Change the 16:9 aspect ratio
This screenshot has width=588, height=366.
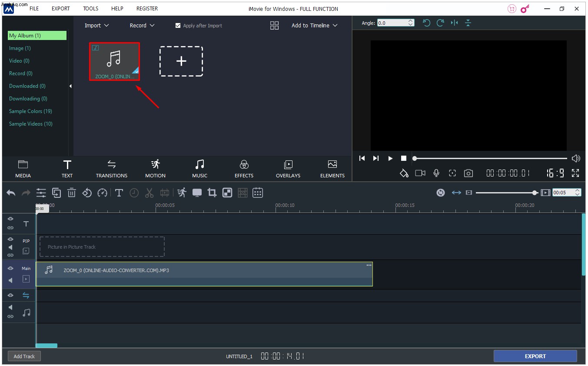pyautogui.click(x=555, y=173)
